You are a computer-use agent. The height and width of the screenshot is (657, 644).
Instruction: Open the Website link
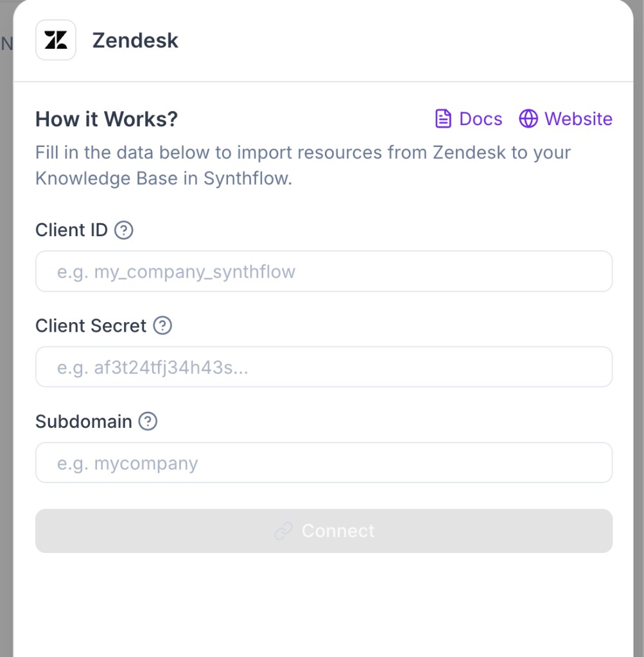click(578, 119)
